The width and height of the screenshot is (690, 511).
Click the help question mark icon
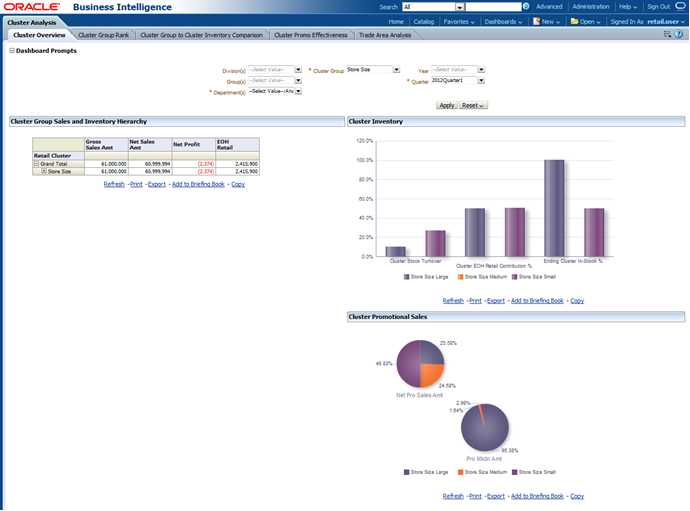pos(679,34)
